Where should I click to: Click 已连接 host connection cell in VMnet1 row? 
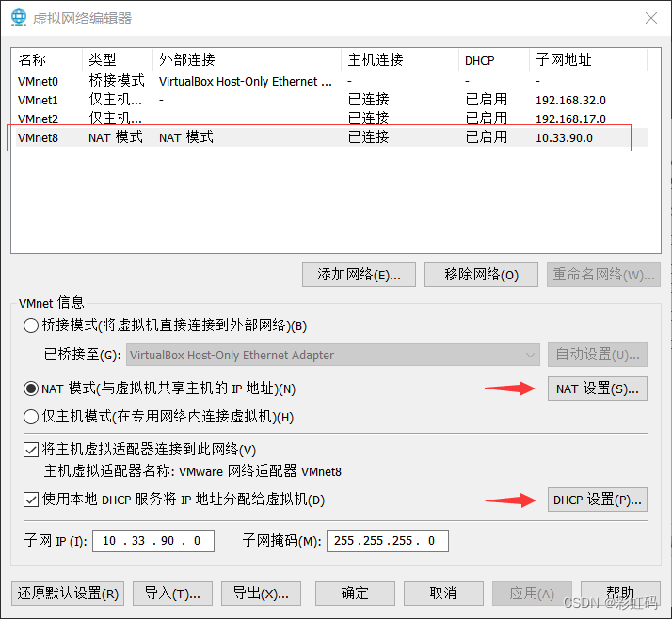[369, 100]
